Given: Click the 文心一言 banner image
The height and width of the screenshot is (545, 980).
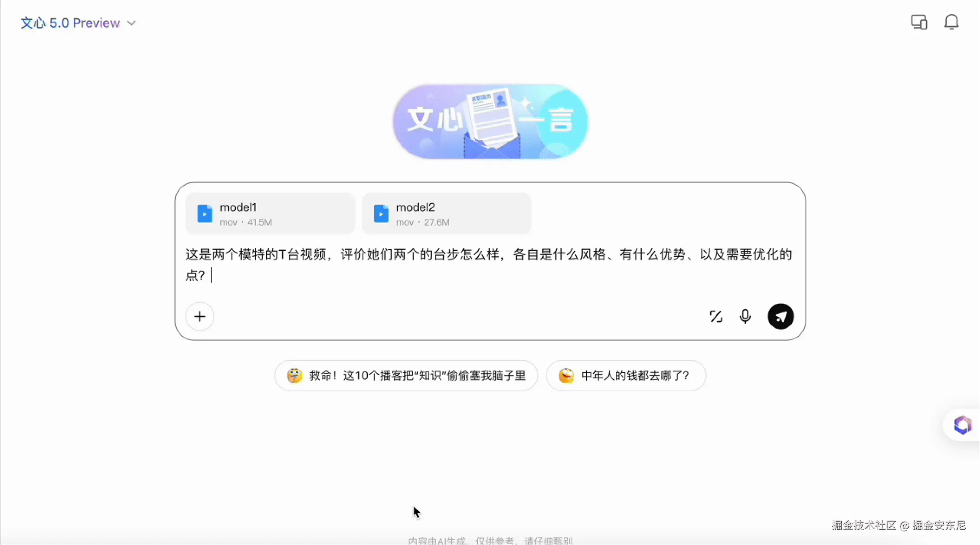Looking at the screenshot, I should click(490, 121).
